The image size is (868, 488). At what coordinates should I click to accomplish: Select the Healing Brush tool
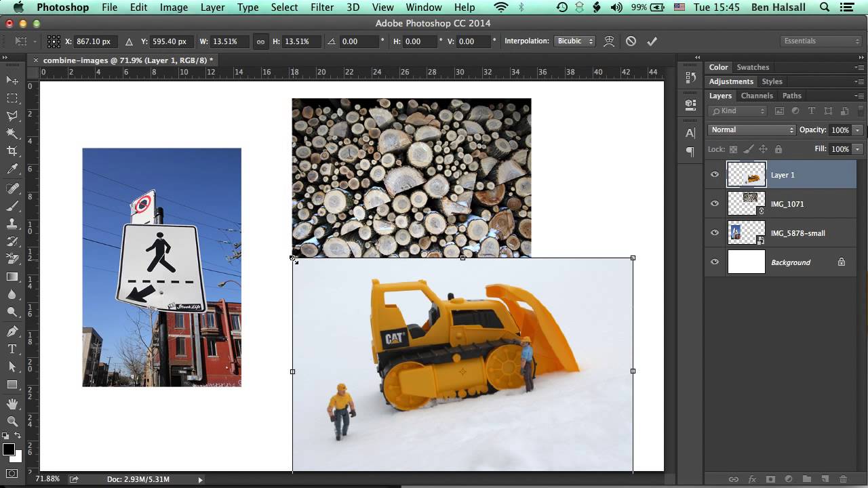point(12,188)
